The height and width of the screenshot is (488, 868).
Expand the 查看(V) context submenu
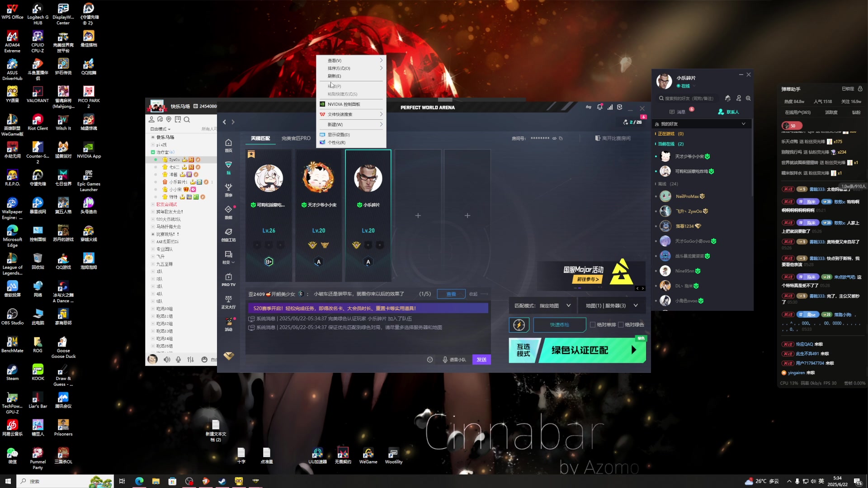click(x=352, y=61)
